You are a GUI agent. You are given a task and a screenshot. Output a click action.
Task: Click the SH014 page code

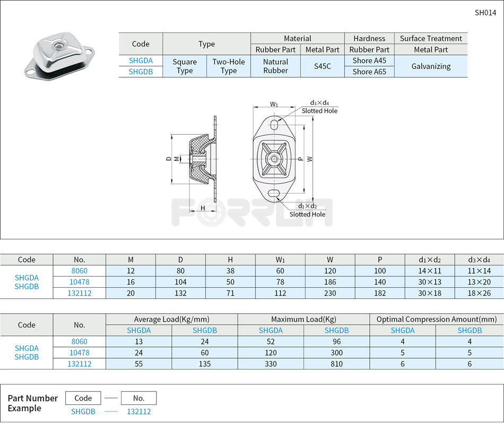[486, 12]
